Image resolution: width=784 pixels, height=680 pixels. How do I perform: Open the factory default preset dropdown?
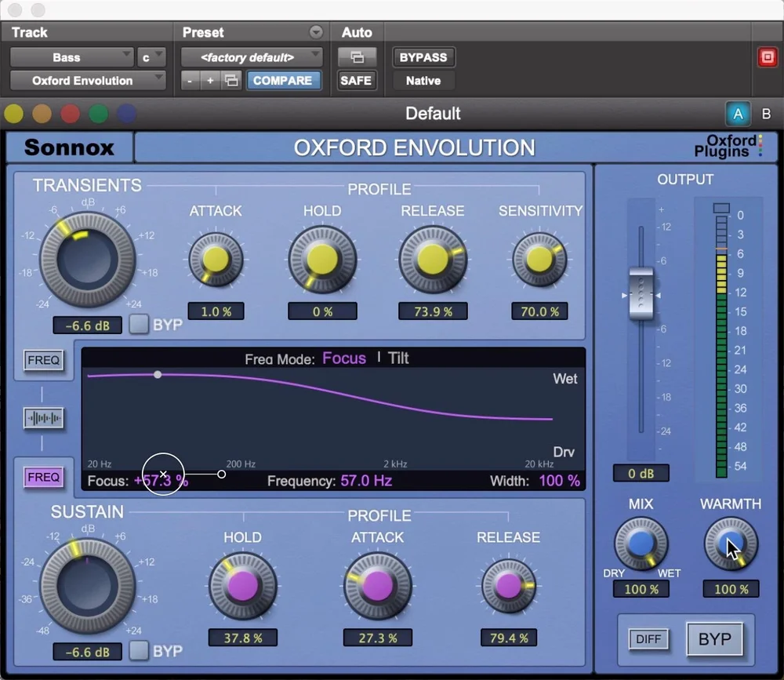coord(251,56)
